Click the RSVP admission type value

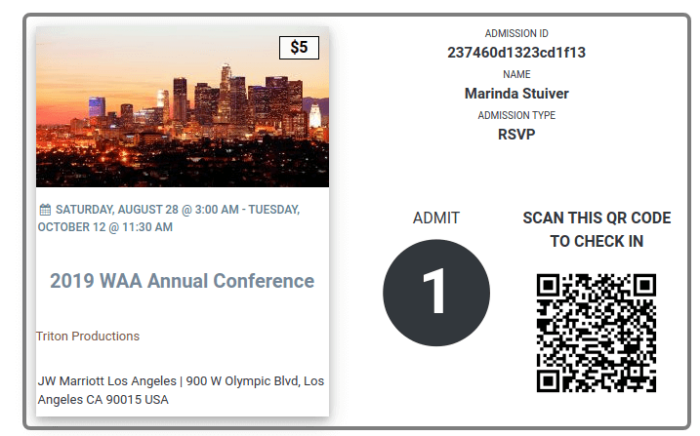click(x=517, y=134)
